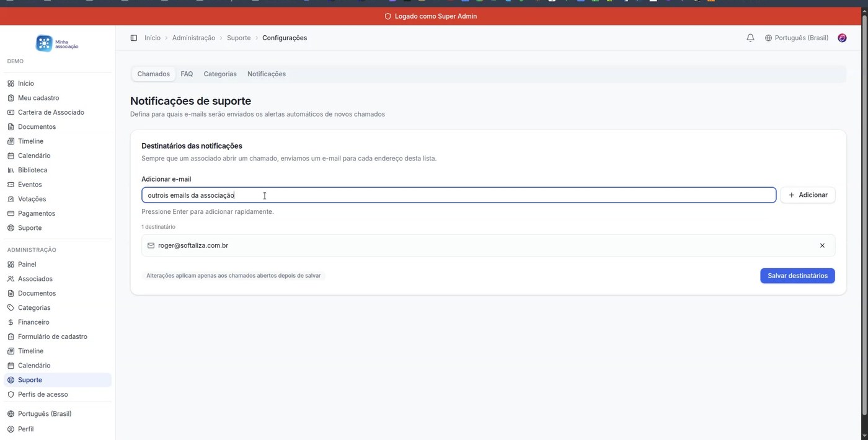Remove roger@softaliza.com.br from recipients
This screenshot has width=868, height=440.
point(822,245)
